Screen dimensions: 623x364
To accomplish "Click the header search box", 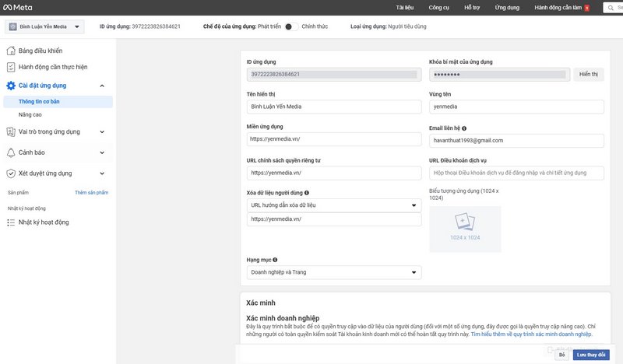I will pyautogui.click(x=614, y=8).
